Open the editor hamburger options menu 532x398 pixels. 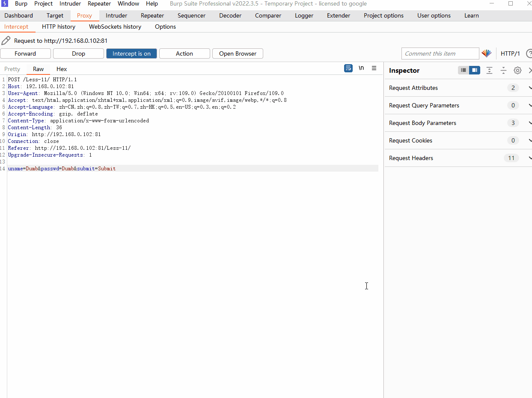click(x=374, y=68)
